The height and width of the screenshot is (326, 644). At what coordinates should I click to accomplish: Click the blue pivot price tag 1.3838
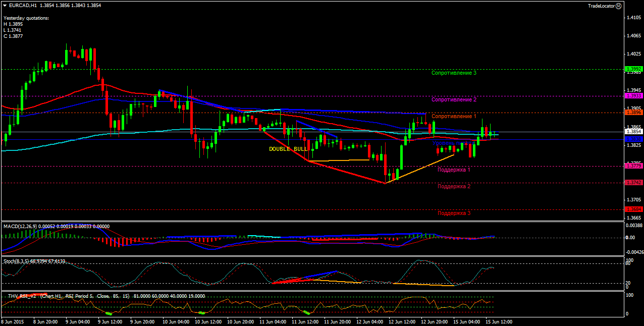(633, 139)
